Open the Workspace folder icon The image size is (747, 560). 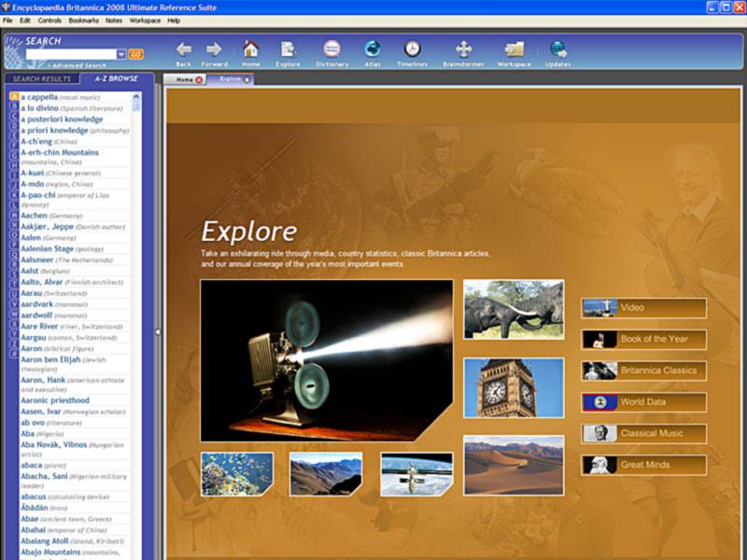coord(514,53)
